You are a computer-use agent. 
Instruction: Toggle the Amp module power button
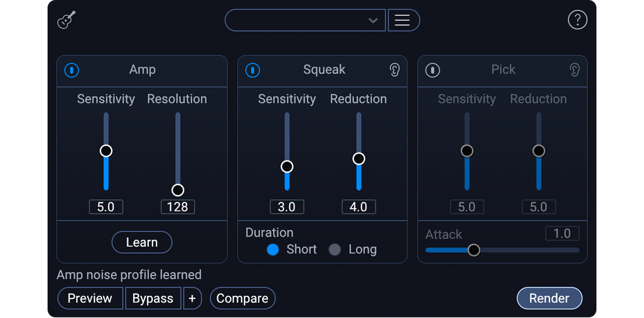point(71,71)
